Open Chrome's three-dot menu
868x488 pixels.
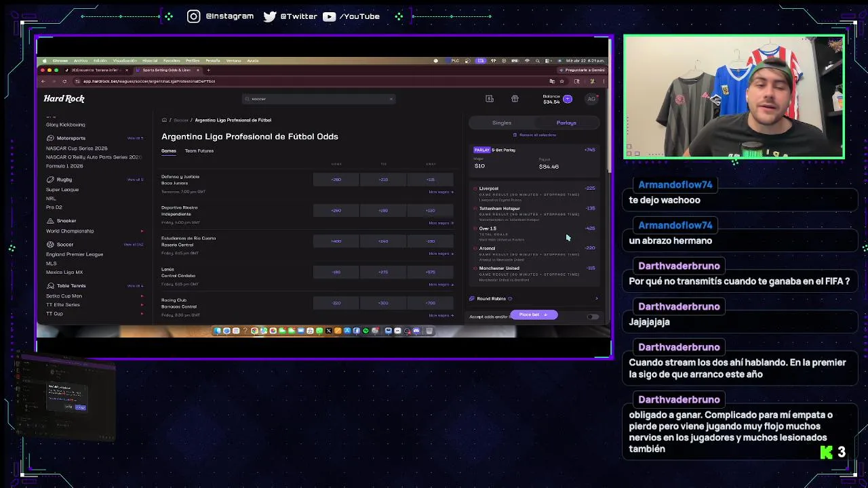click(x=604, y=81)
